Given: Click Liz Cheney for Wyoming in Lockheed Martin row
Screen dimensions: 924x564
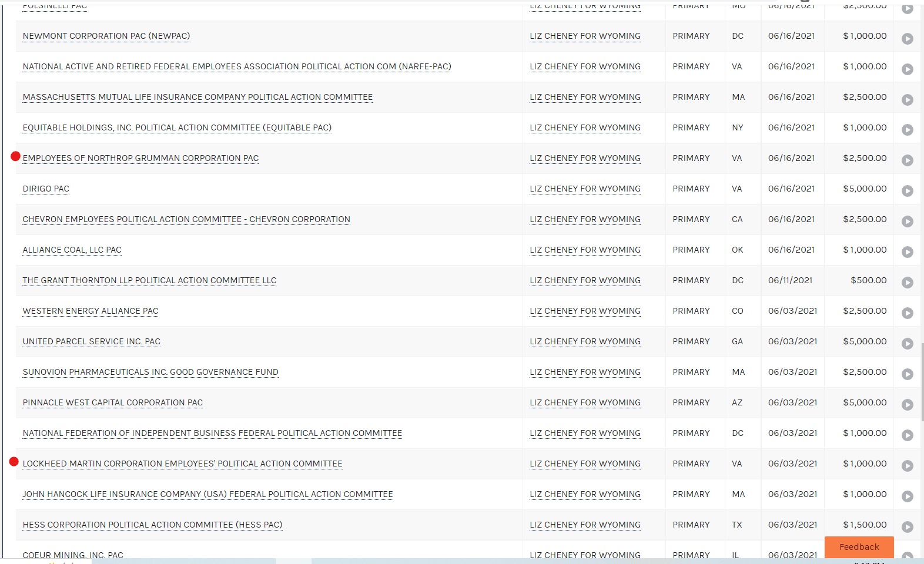Looking at the screenshot, I should 585,464.
